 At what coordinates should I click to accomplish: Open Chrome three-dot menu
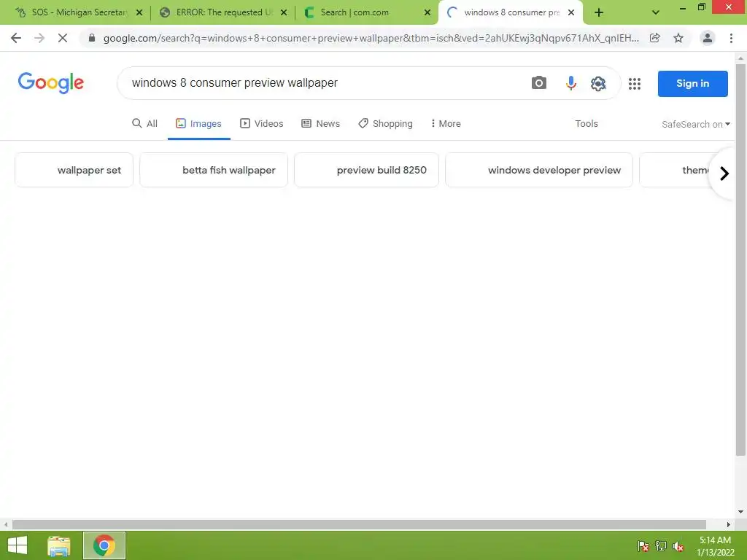click(x=731, y=38)
